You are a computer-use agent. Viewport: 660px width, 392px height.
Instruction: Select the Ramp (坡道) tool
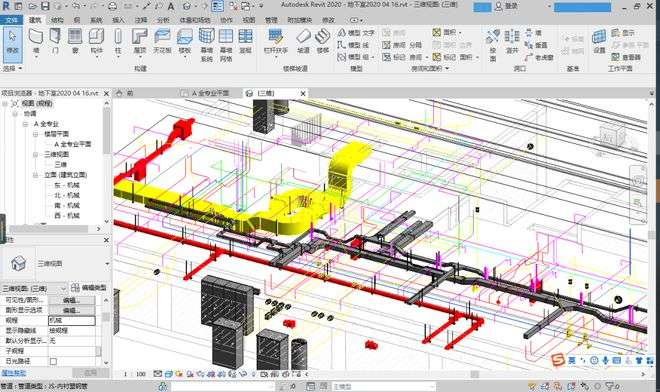pos(303,41)
